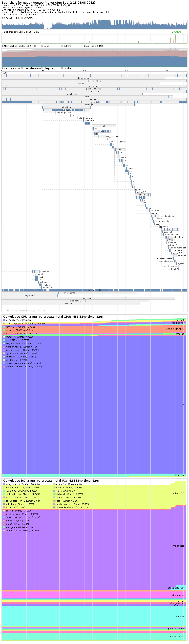The image size is (189, 644).
Task: Click the Sleeping legend swatch
Action: point(42,68)
